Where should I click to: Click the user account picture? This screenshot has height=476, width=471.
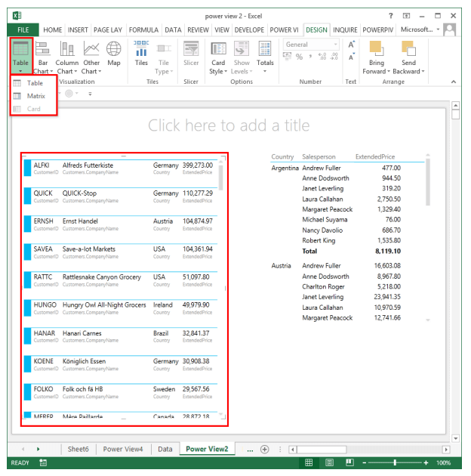pyautogui.click(x=449, y=29)
